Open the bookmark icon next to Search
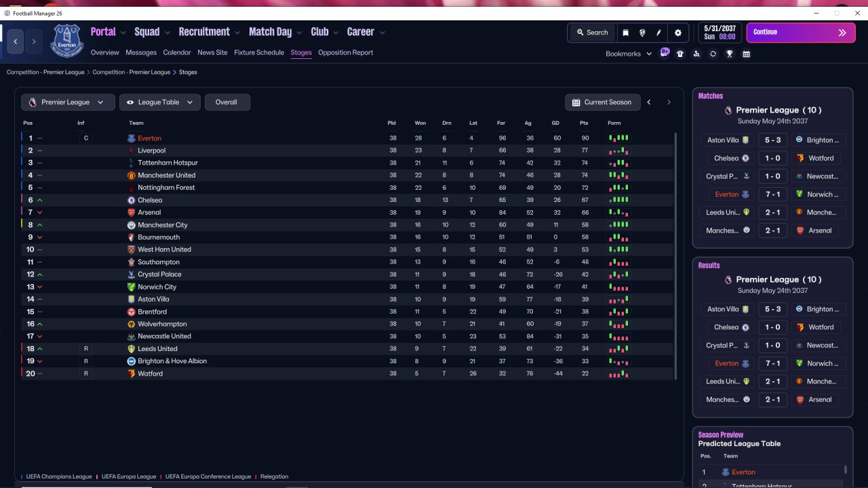This screenshot has width=868, height=488. (625, 33)
